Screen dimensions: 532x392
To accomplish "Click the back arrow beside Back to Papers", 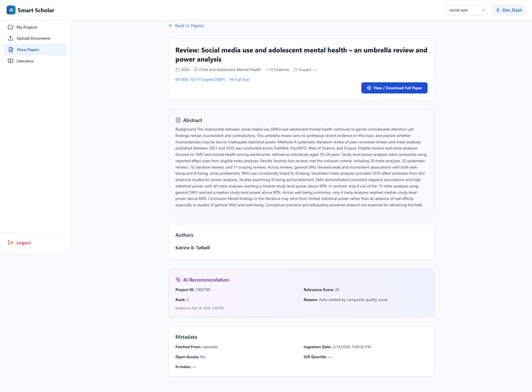I will (x=171, y=26).
